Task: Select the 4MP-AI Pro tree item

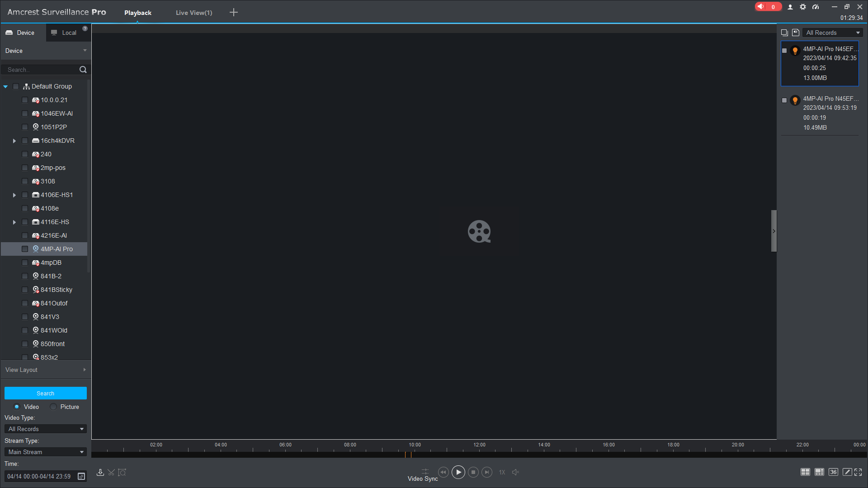Action: click(44, 249)
